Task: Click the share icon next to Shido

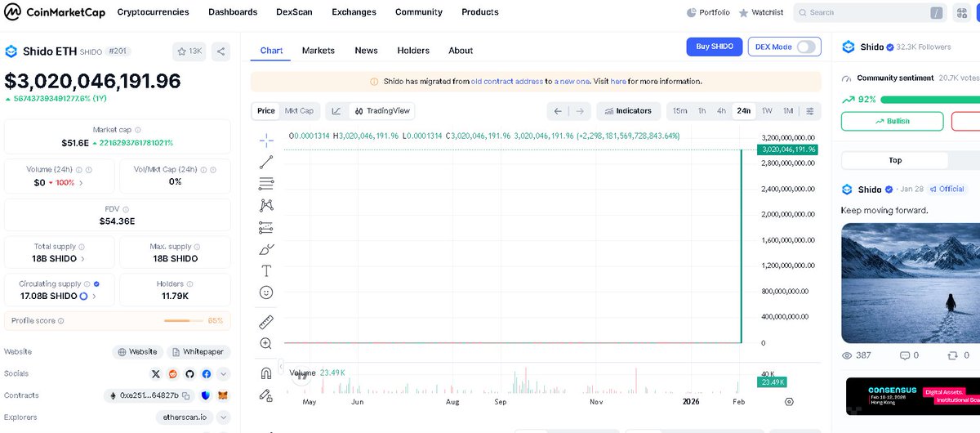Action: (x=221, y=51)
